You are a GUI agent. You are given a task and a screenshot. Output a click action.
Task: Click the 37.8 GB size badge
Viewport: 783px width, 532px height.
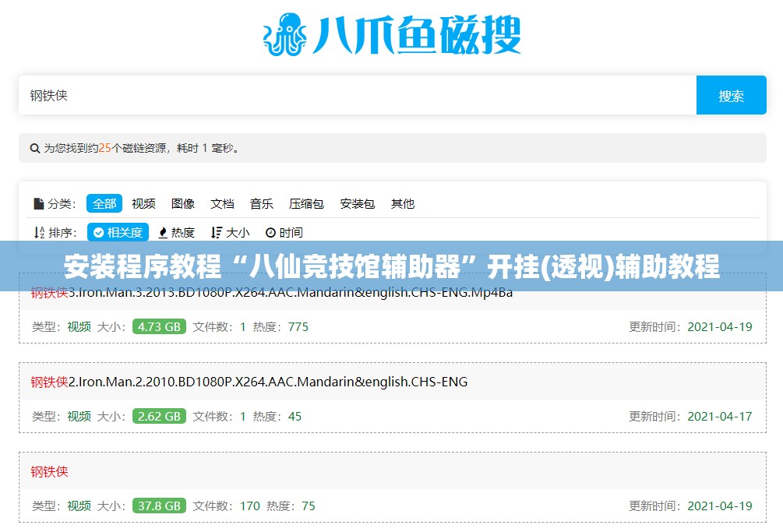pyautogui.click(x=159, y=506)
